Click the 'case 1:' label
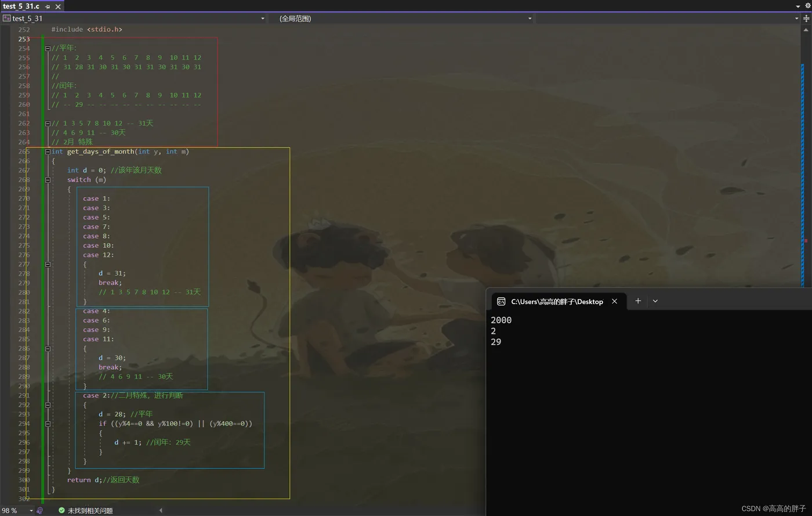The height and width of the screenshot is (516, 812). click(96, 199)
